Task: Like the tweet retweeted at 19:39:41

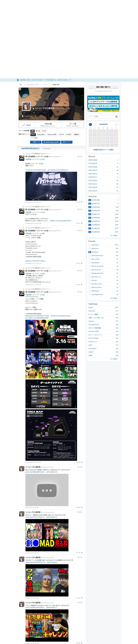Action: pyautogui.click(x=82, y=285)
